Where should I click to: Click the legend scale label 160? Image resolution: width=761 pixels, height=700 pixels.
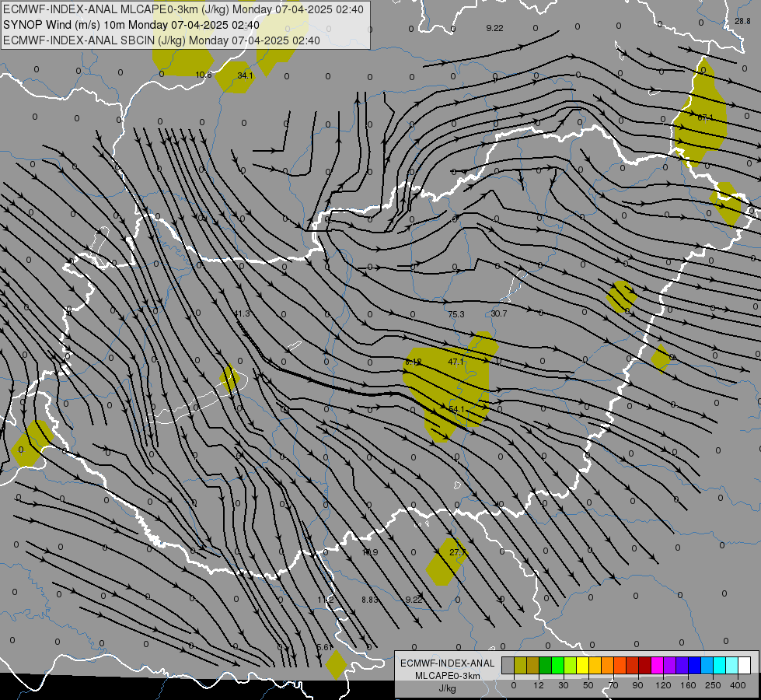click(x=688, y=685)
